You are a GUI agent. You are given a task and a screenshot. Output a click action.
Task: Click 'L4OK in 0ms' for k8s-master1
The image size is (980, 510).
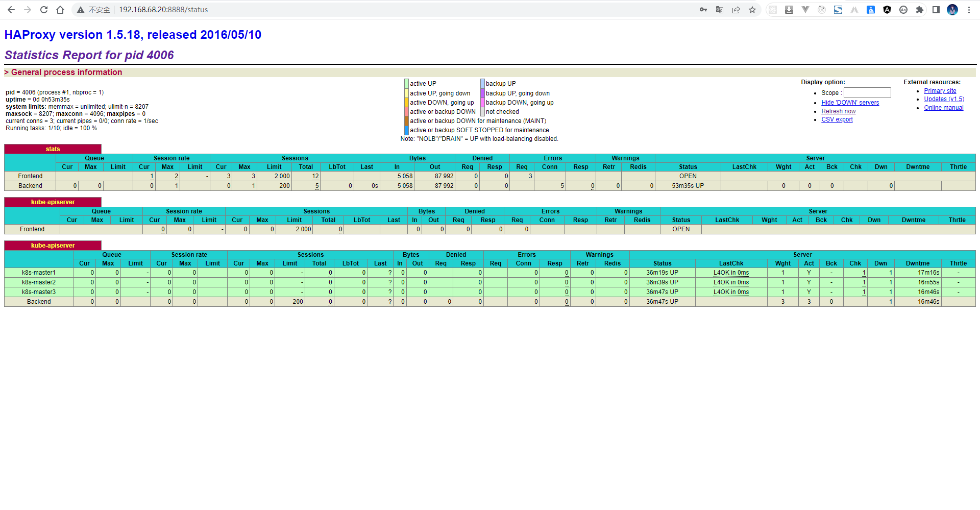click(731, 273)
